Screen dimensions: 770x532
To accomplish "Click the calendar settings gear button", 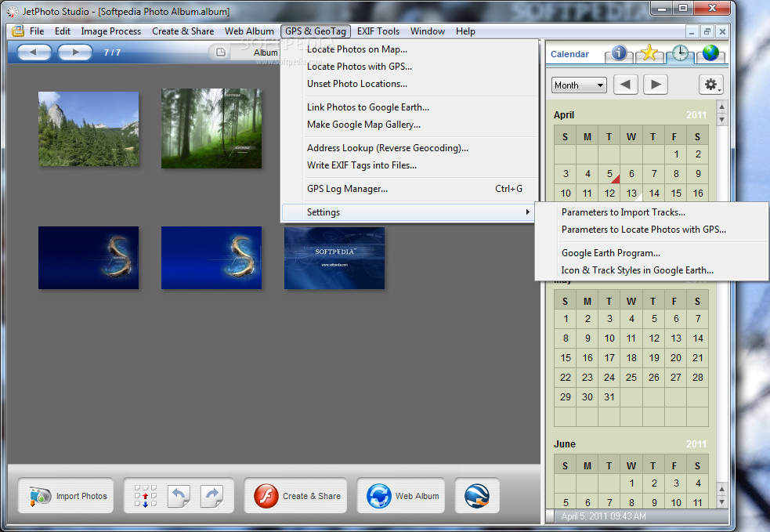I will (x=710, y=85).
